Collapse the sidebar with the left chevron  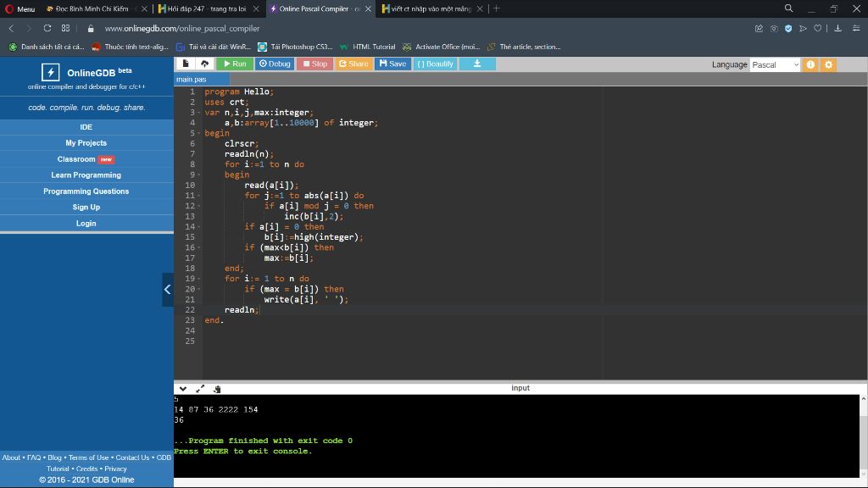pos(167,290)
